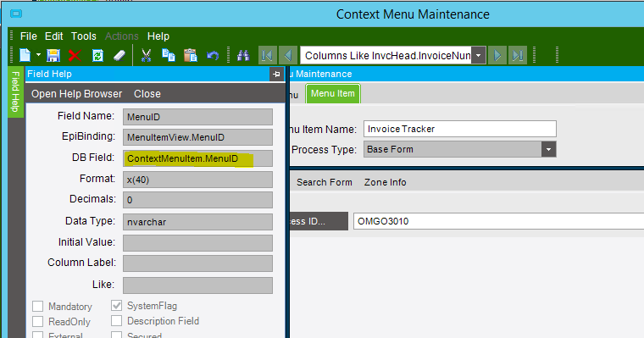The width and height of the screenshot is (644, 338).
Task: Click the Context Menu Maintenance title text
Action: [413, 14]
